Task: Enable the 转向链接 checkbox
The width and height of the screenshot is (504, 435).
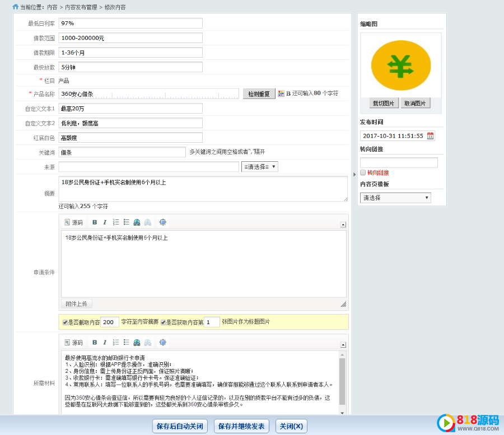Action: 363,172
